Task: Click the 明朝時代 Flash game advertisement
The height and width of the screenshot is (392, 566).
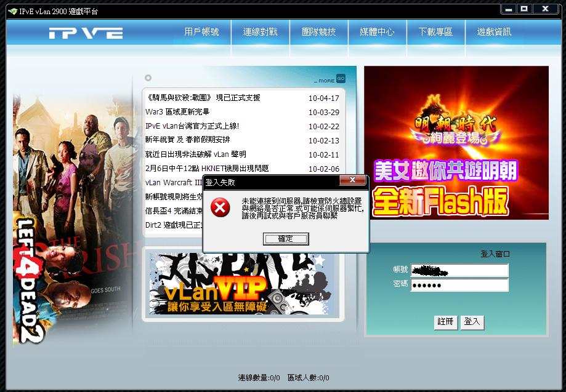Action: coord(456,143)
